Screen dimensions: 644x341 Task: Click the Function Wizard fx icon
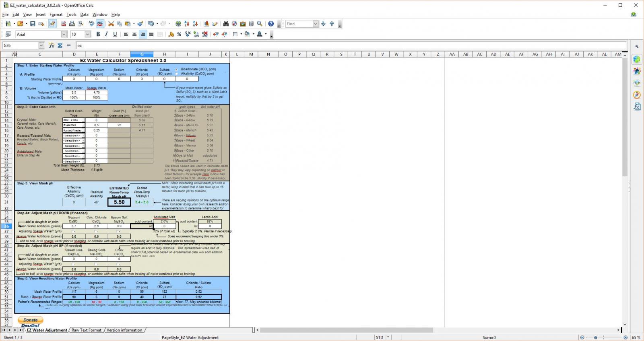point(52,45)
